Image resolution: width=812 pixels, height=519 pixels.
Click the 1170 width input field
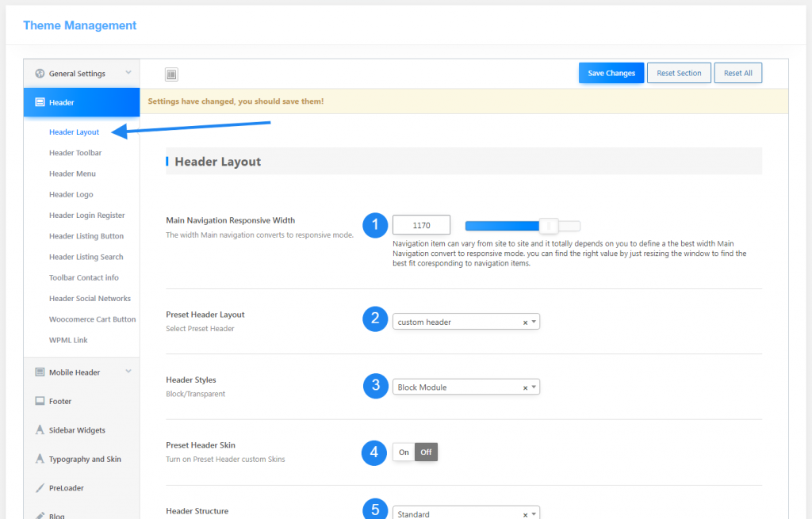click(x=421, y=225)
